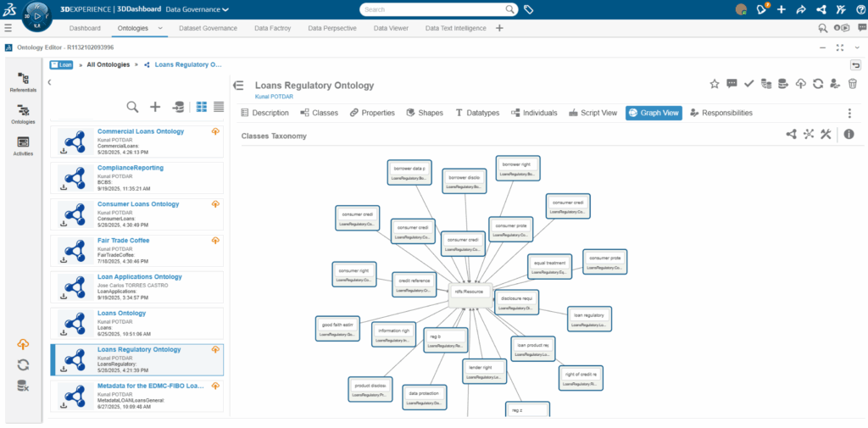Click the magnifier search icon above ontology list
The image size is (868, 428).
click(x=133, y=107)
